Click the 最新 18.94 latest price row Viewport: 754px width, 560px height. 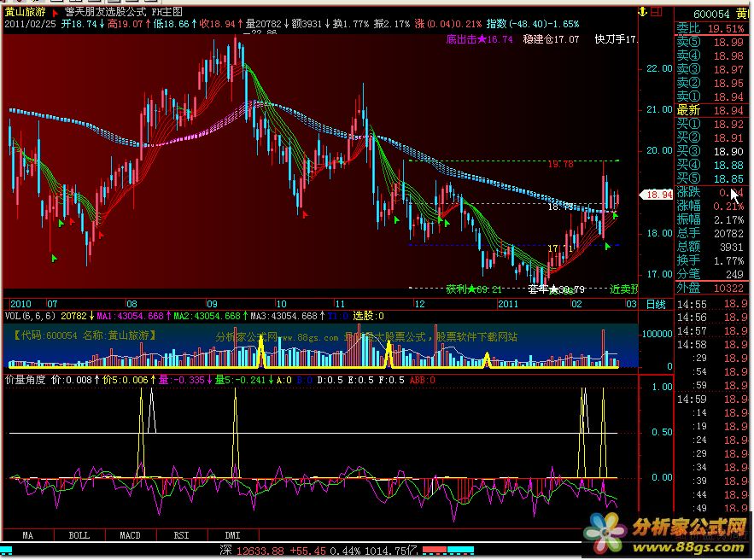(710, 111)
